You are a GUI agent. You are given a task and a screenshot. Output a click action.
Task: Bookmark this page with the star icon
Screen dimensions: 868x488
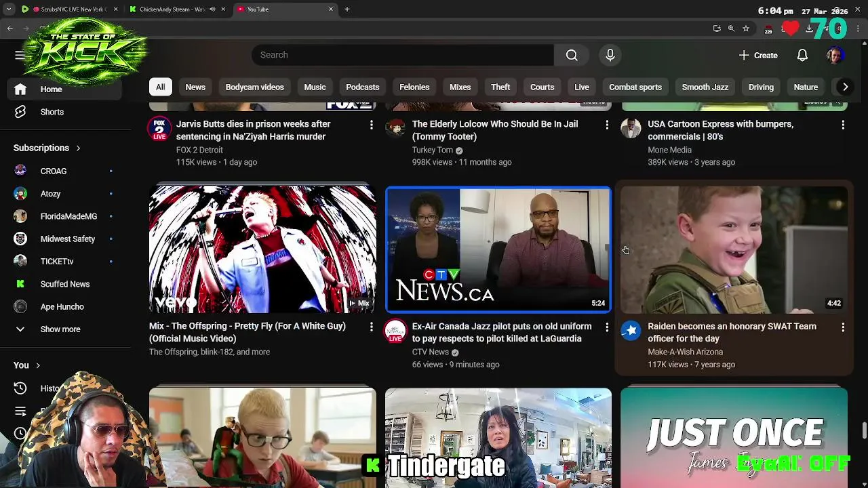(x=746, y=28)
